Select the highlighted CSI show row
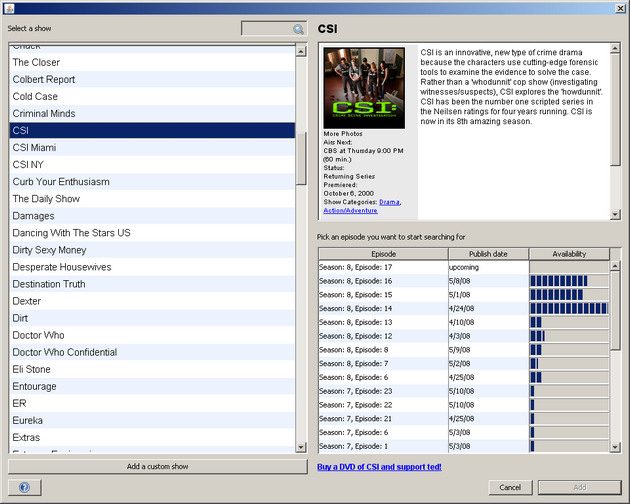This screenshot has height=504, width=630. click(152, 131)
